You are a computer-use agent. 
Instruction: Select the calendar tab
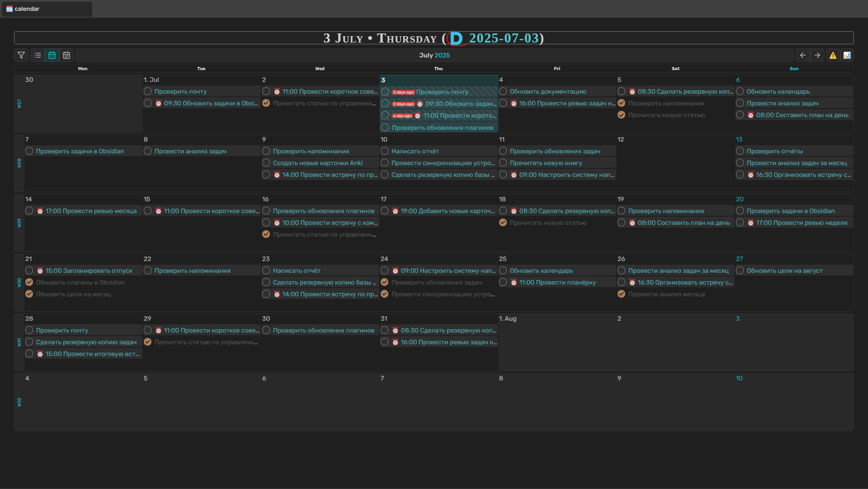(x=27, y=9)
